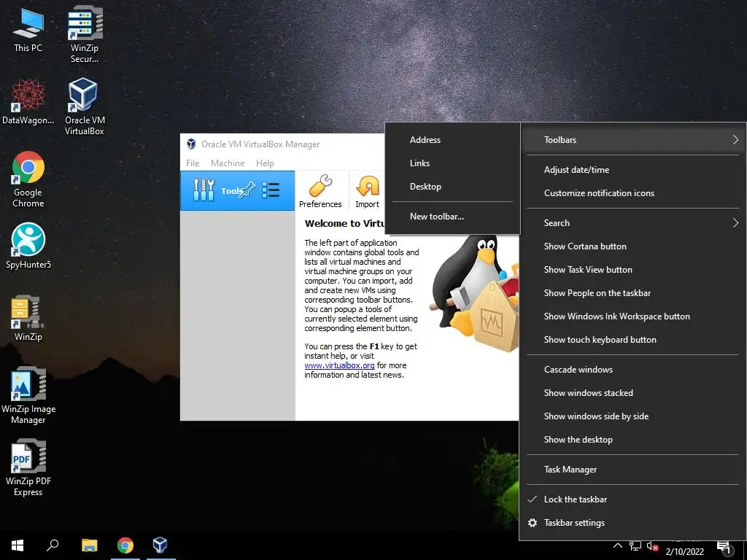Viewport: 747px width, 560px height.
Task: Click the pin icon beside Tools
Action: tap(248, 190)
